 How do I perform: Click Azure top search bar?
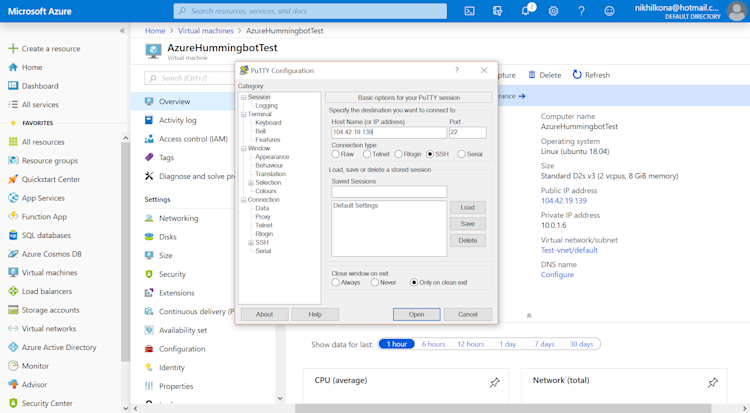tap(310, 11)
